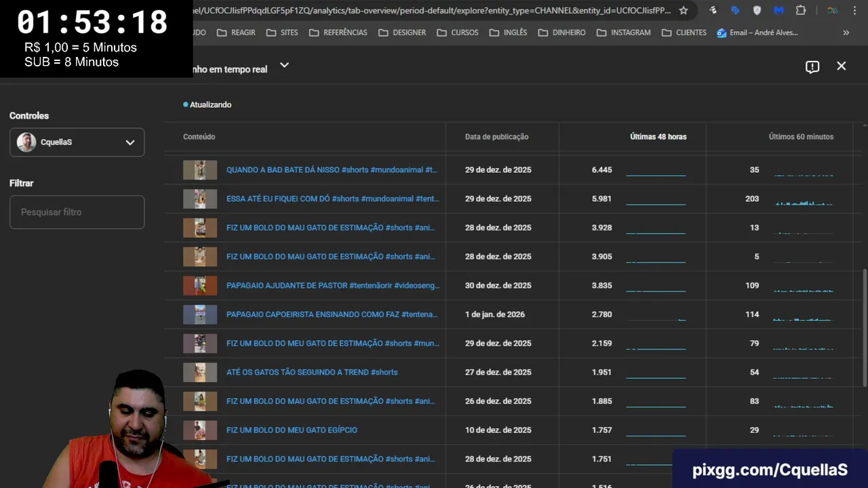Click thumbnail of 'PAPAGAIO AJUDANTE DE PASTOR' video
Viewport: 868px width, 488px height.
point(200,285)
